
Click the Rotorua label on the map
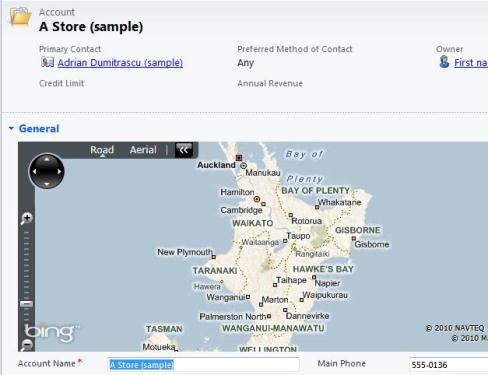(x=307, y=221)
